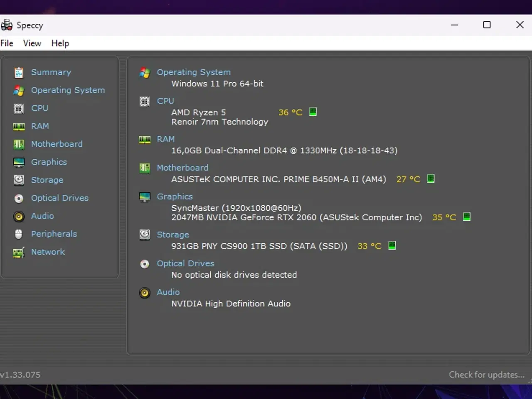532x399 pixels.
Task: Select the Storage drive icon in sidebar
Action: (19, 180)
